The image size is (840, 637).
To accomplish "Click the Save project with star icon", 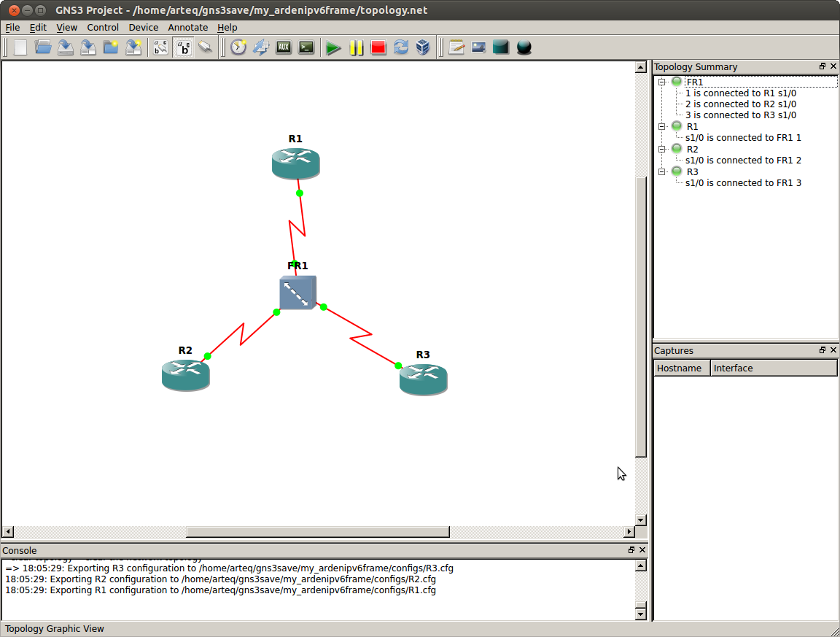I will click(x=133, y=47).
